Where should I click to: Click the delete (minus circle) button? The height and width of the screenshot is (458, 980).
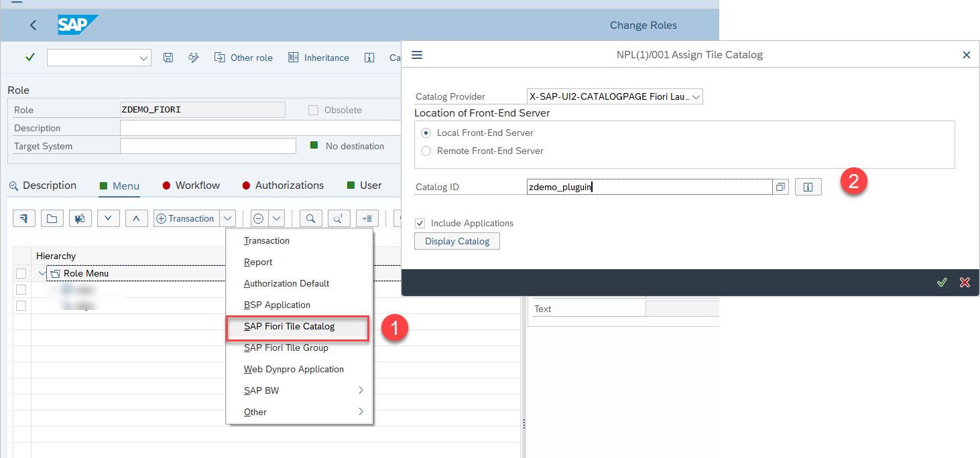(x=258, y=218)
